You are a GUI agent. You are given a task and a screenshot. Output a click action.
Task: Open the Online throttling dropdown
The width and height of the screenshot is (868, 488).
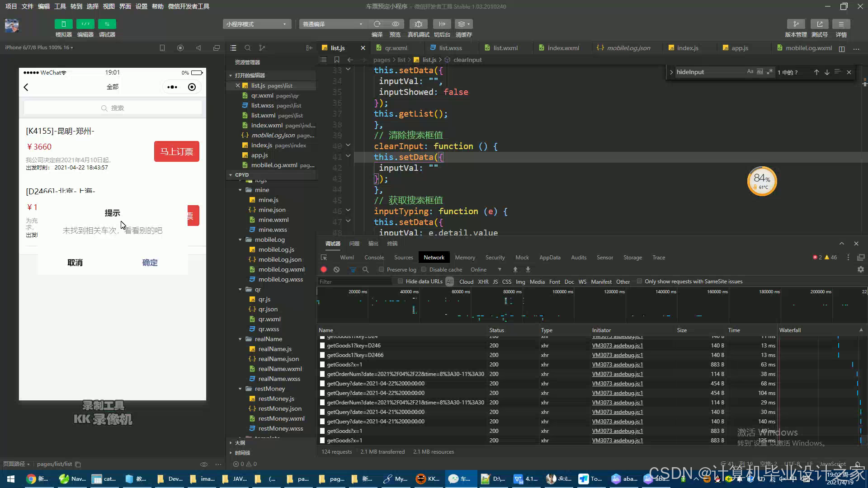coord(486,270)
